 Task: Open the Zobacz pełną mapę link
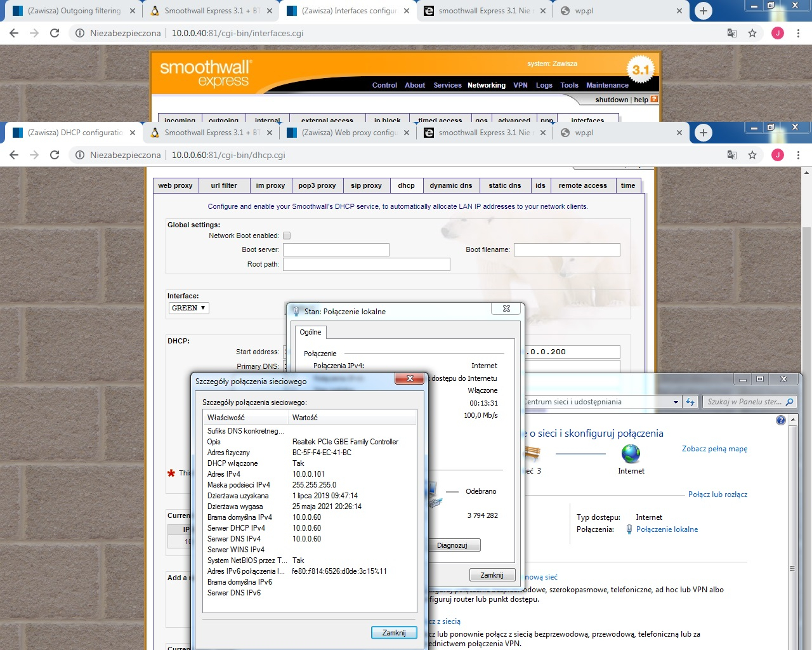pyautogui.click(x=714, y=449)
